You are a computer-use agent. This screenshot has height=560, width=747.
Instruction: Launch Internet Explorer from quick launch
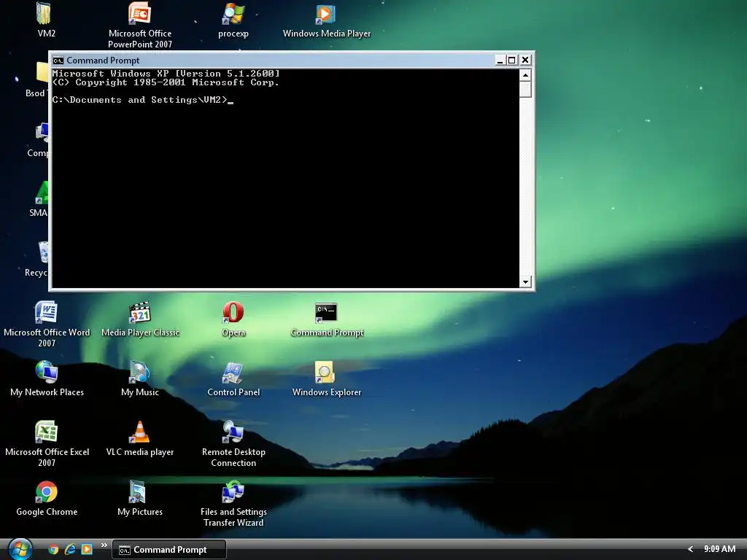70,549
